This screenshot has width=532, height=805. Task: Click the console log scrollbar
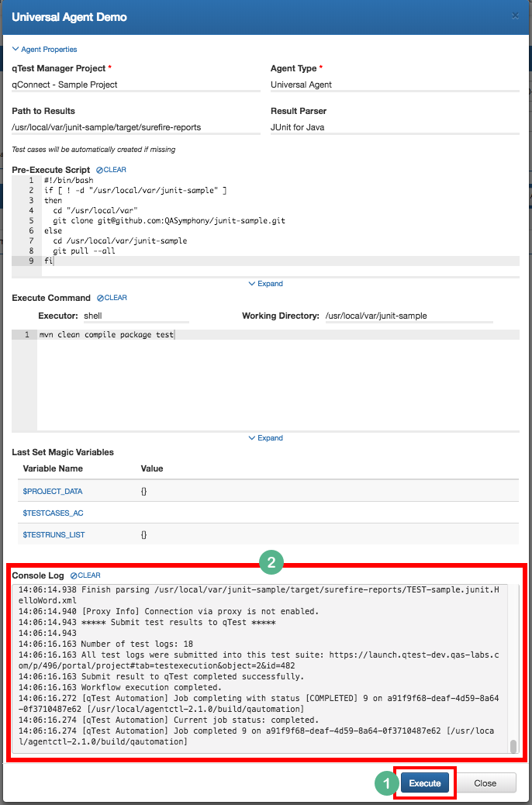pyautogui.click(x=513, y=746)
